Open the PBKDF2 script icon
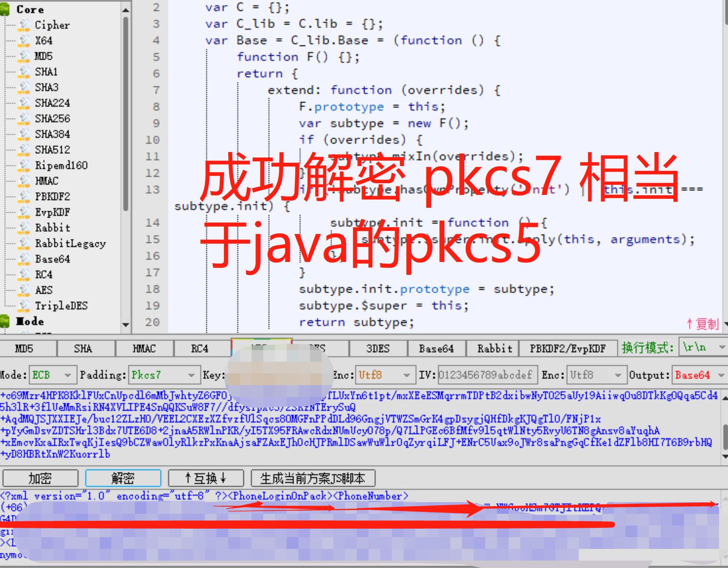Image resolution: width=728 pixels, height=568 pixels. (x=24, y=196)
